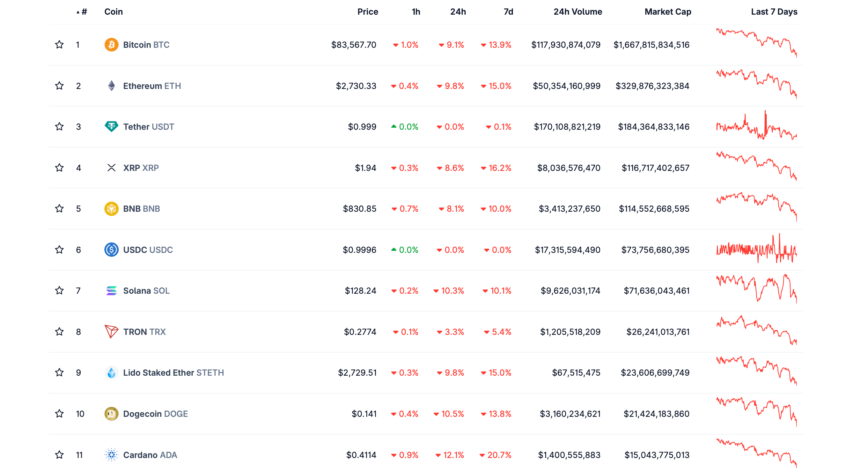Sort by rank number column
The width and height of the screenshot is (868, 473).
pos(83,12)
